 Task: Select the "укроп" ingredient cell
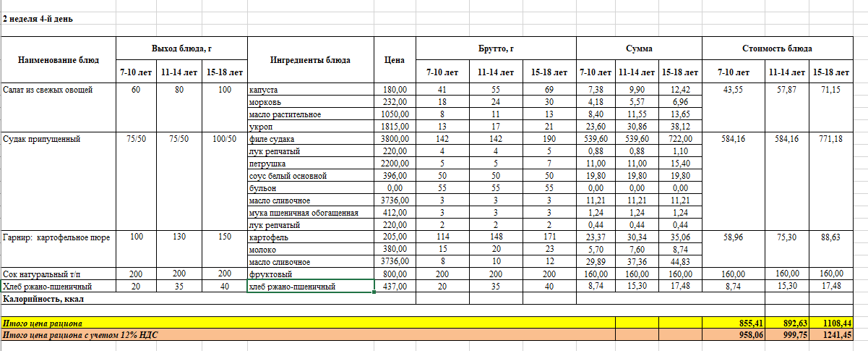pyautogui.click(x=259, y=126)
